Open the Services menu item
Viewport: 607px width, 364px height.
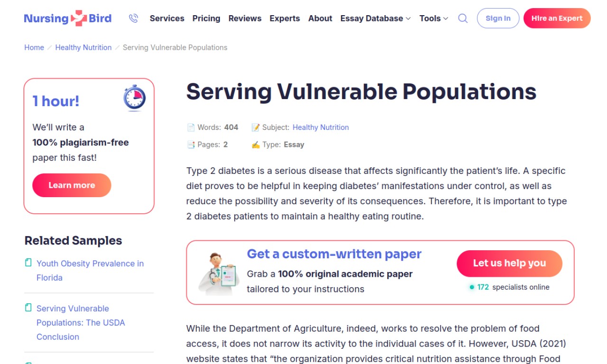167,18
